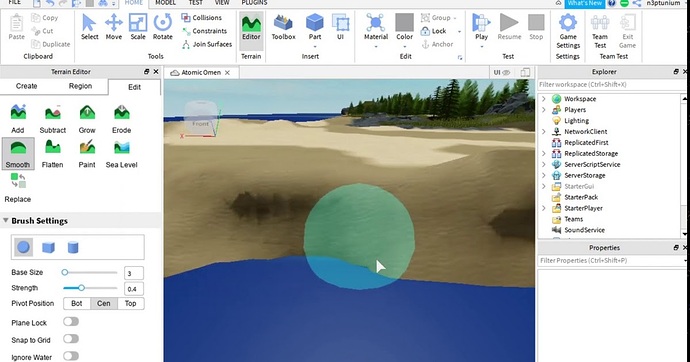Click the Strength slider handle
The width and height of the screenshot is (690, 362).
coord(81,288)
